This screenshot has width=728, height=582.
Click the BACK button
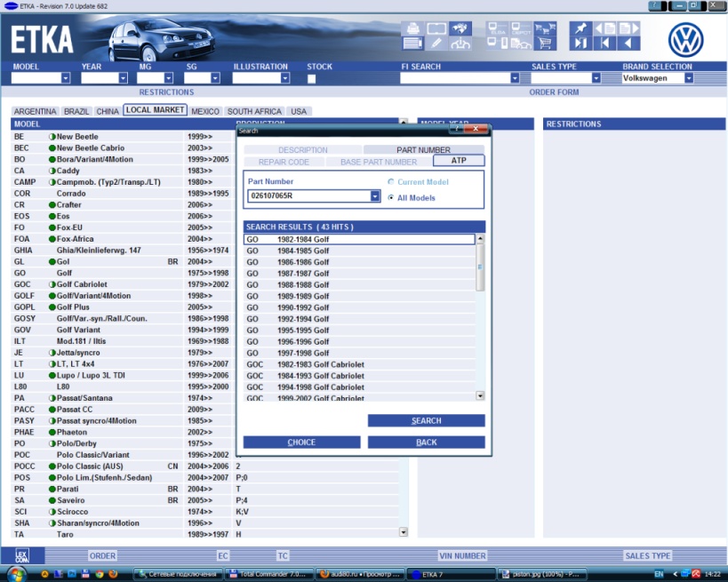(x=426, y=442)
